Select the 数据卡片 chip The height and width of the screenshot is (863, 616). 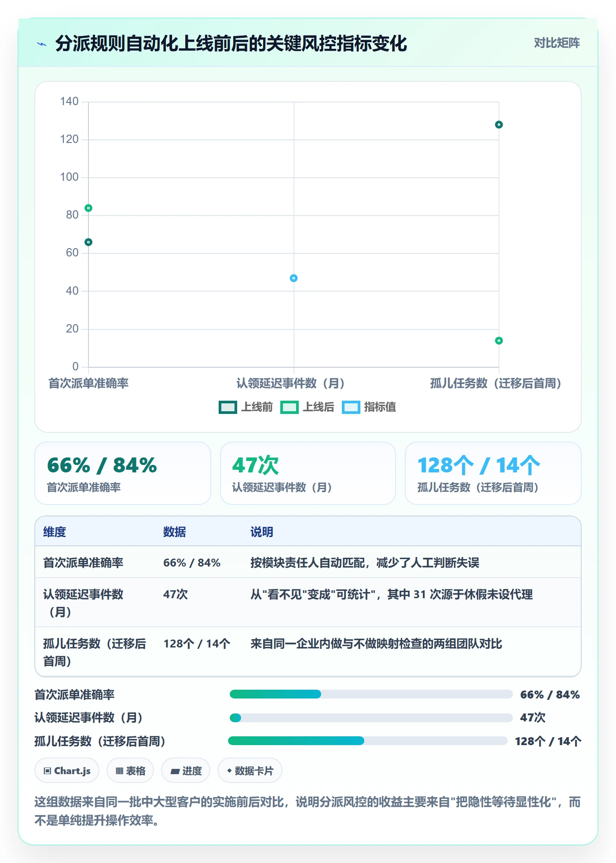pos(250,771)
